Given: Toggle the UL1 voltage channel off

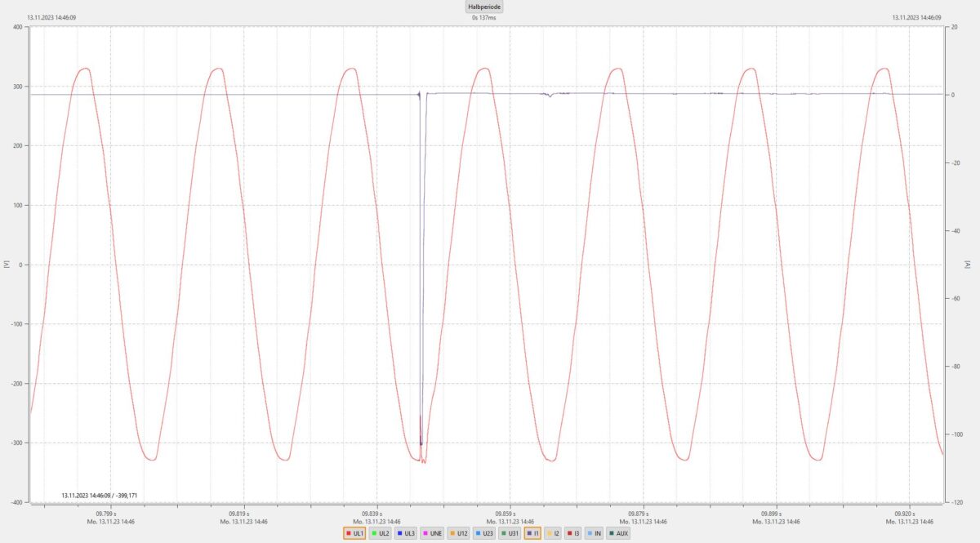Looking at the screenshot, I should [354, 533].
